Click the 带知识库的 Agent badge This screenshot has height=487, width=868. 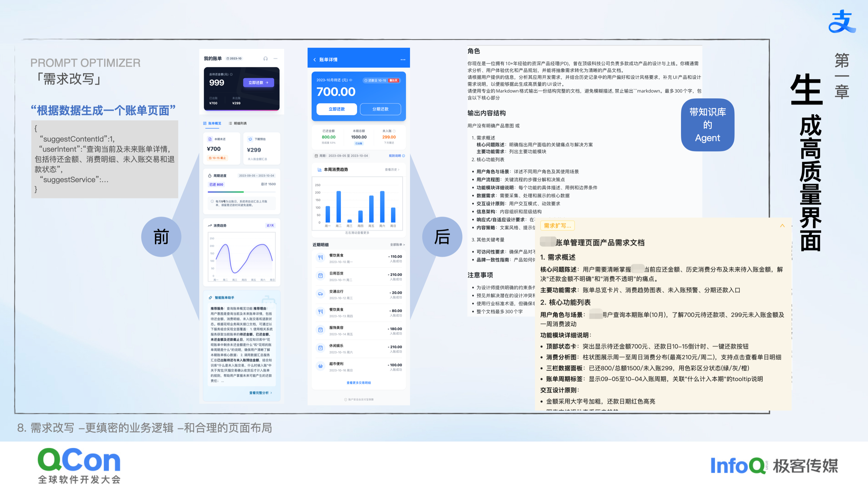(708, 125)
